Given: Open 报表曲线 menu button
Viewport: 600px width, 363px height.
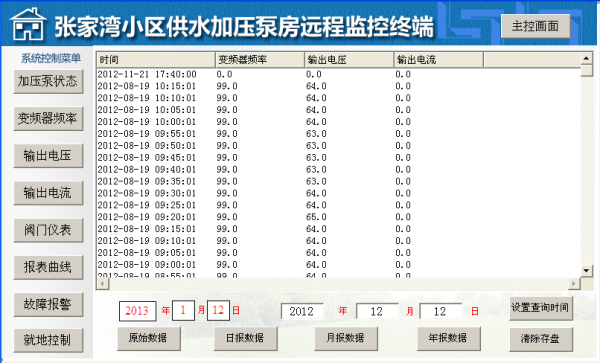Looking at the screenshot, I should click(48, 267).
